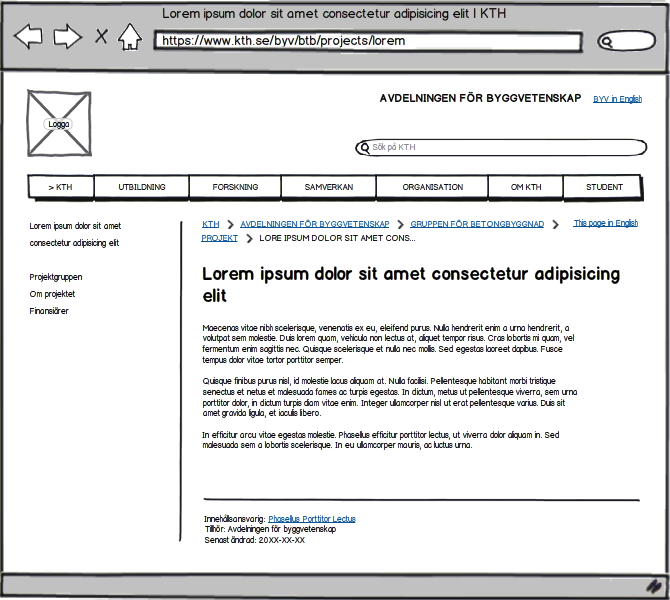Click the browser back arrow

click(x=28, y=36)
